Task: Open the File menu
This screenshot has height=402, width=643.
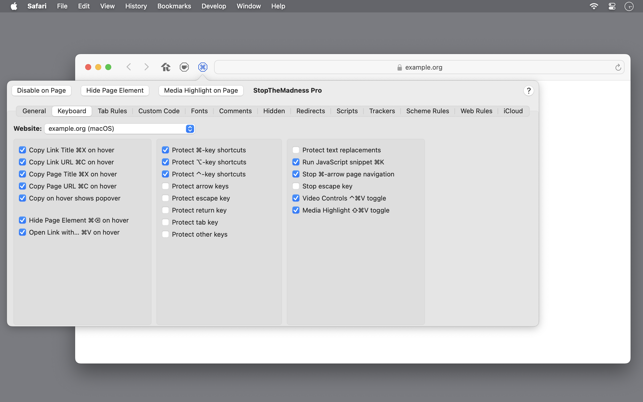Action: [62, 6]
